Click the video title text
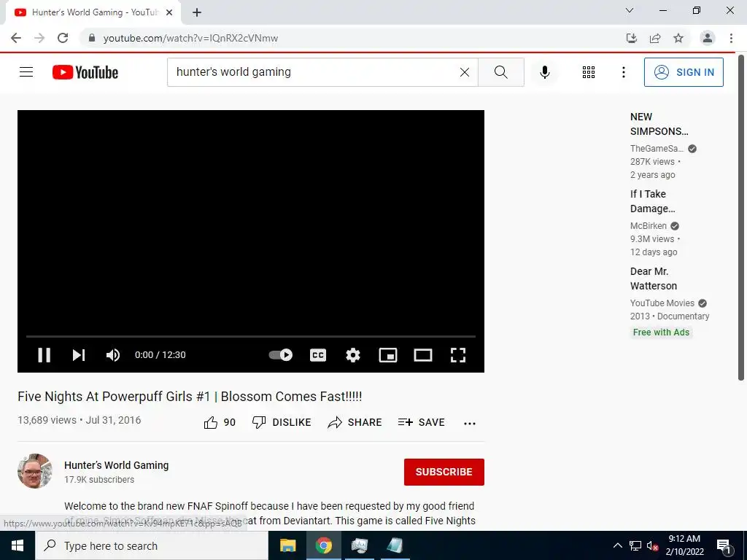Screen dimensions: 747x560 [x=190, y=396]
